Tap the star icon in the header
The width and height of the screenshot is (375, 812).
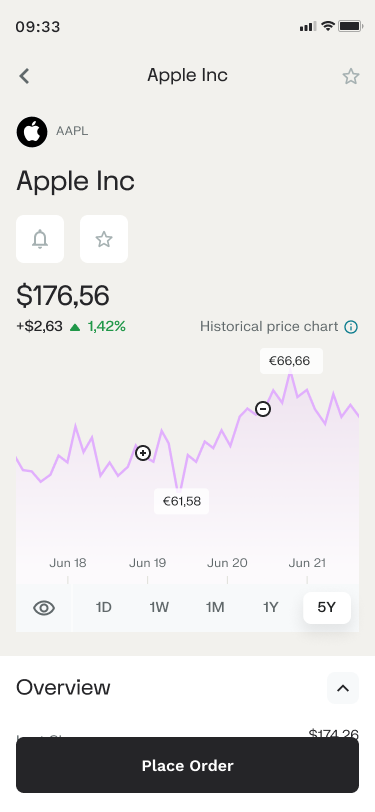pos(351,76)
